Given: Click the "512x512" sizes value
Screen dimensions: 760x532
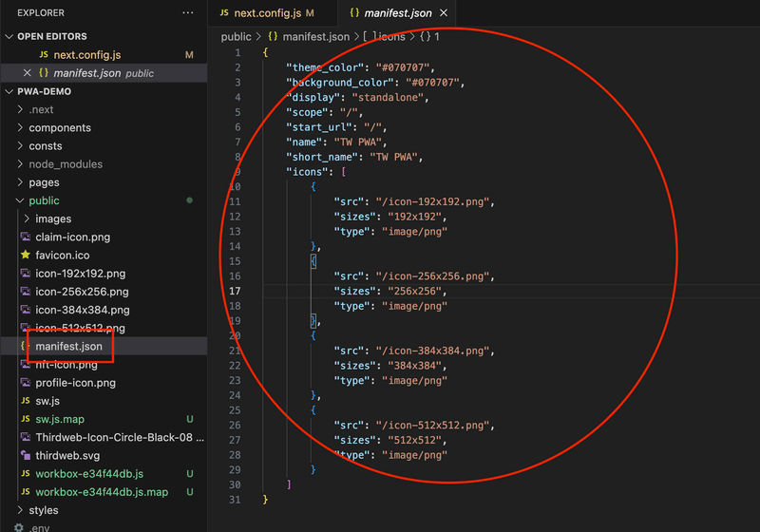Looking at the screenshot, I should tap(414, 441).
